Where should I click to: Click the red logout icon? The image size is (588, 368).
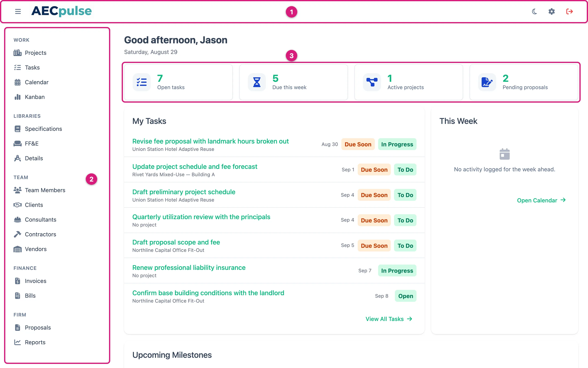[x=570, y=11]
